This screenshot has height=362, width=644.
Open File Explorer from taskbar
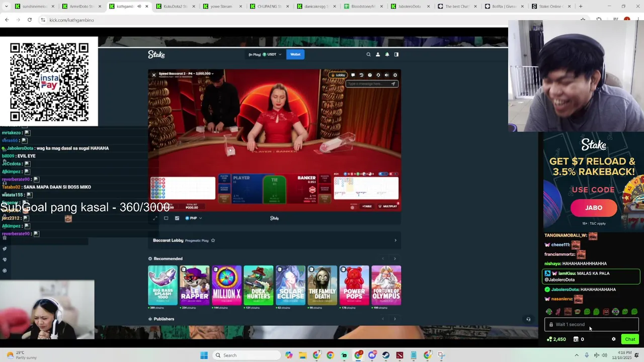[x=302, y=355]
